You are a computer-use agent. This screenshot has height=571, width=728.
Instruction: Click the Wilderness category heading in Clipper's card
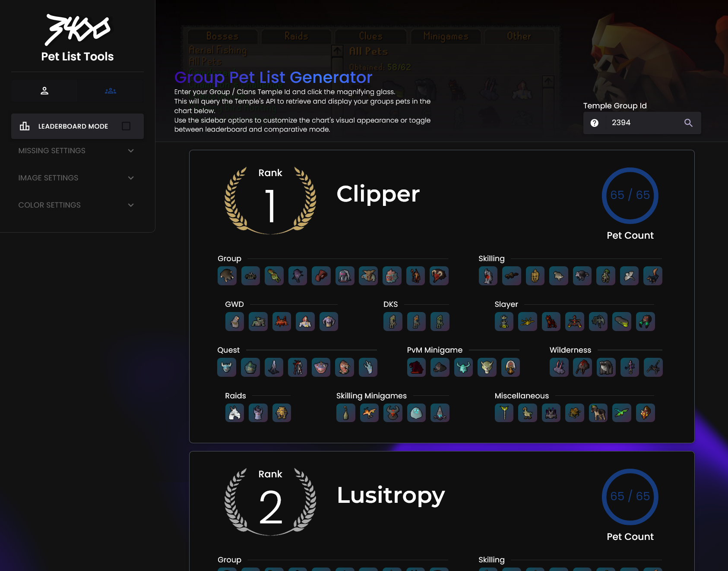(570, 350)
